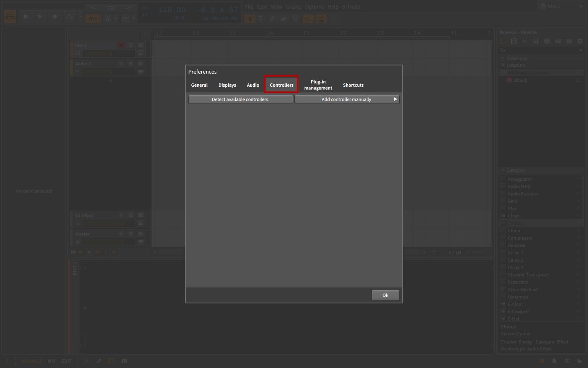588x368 pixels.
Task: Open browser settings gear icon
Action: pos(580,41)
